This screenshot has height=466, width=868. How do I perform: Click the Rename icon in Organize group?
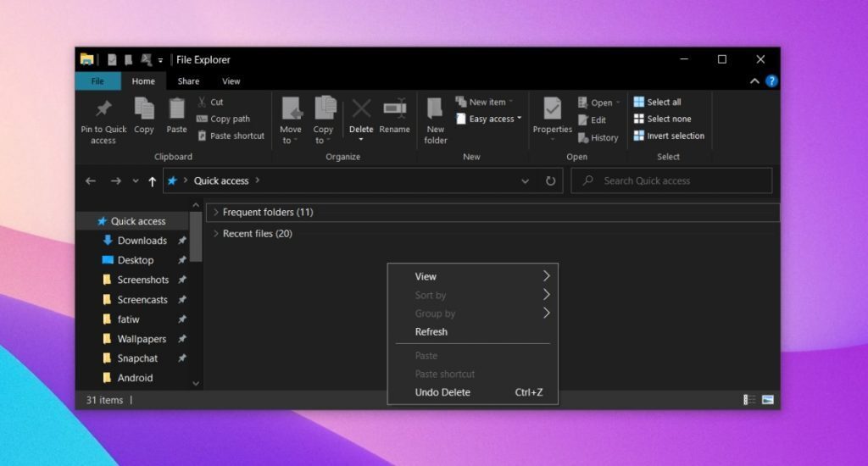[394, 108]
